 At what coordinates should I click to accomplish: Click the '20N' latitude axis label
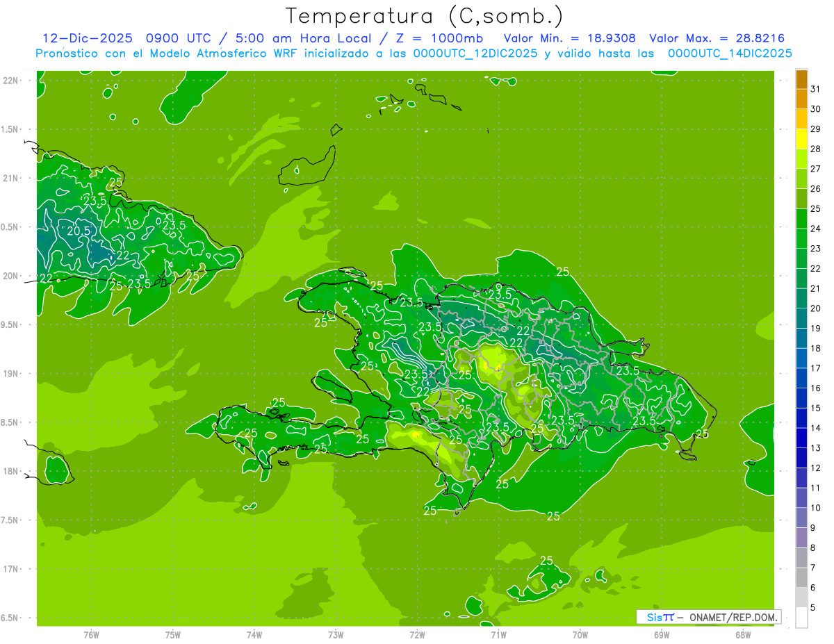[x=11, y=276]
